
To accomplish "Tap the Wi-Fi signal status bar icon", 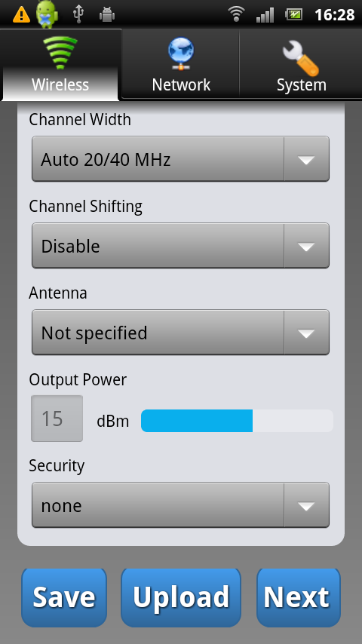I will point(236,14).
